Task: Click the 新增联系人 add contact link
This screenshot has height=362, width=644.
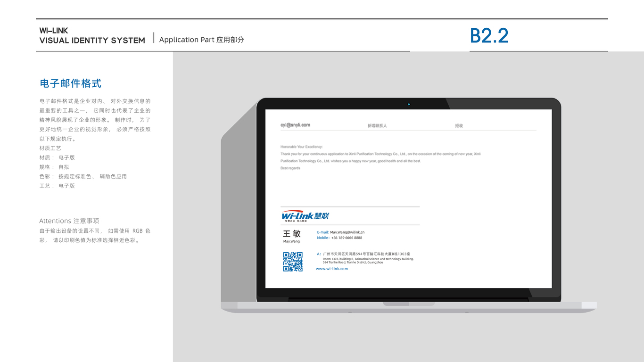Action: coord(377,126)
